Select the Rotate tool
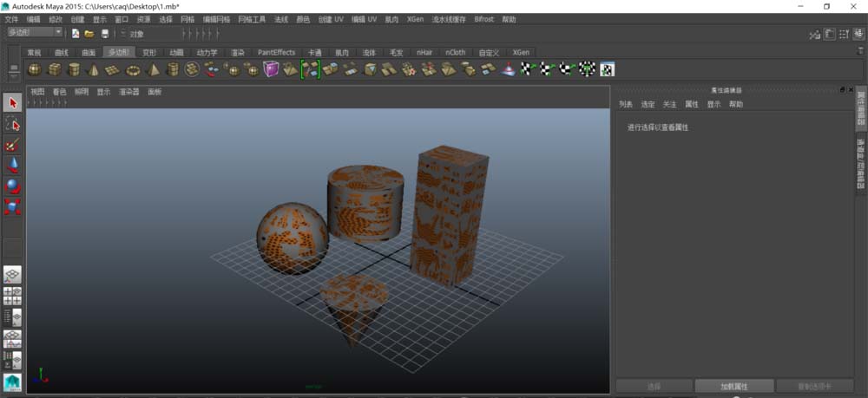Viewport: 868px width, 398px height. pyautogui.click(x=13, y=186)
